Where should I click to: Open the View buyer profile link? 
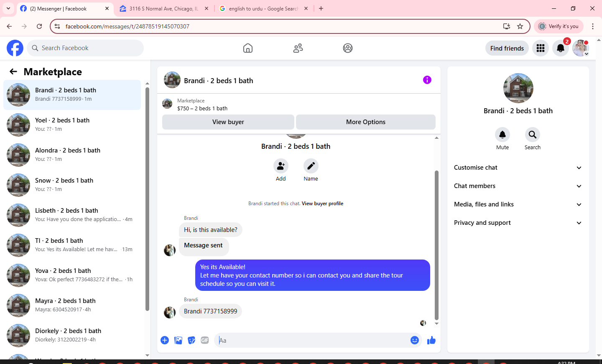point(322,204)
